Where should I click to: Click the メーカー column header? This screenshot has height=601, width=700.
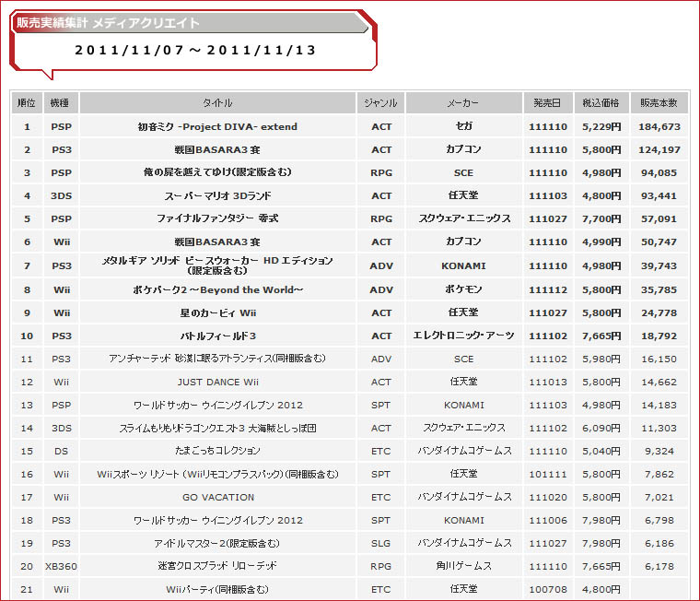464,102
